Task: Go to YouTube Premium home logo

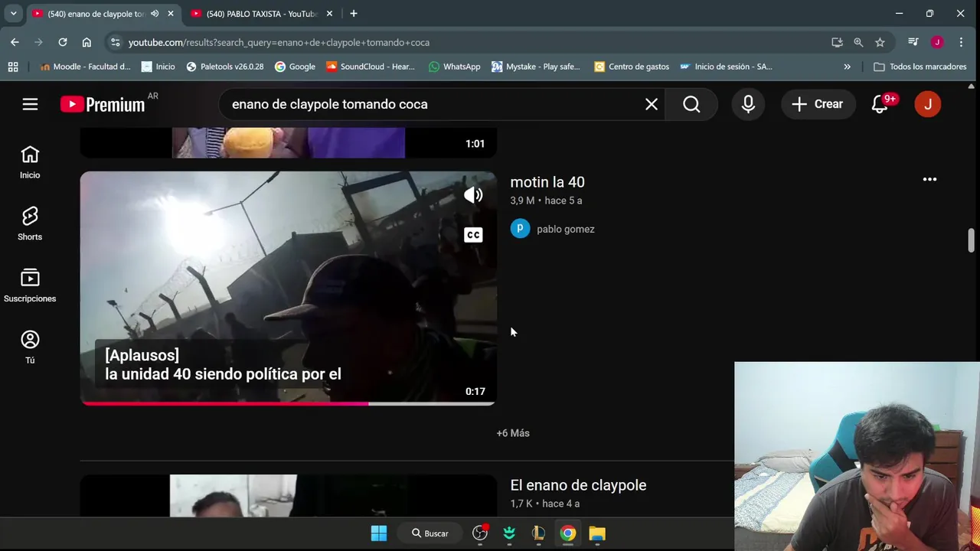Action: pyautogui.click(x=103, y=104)
